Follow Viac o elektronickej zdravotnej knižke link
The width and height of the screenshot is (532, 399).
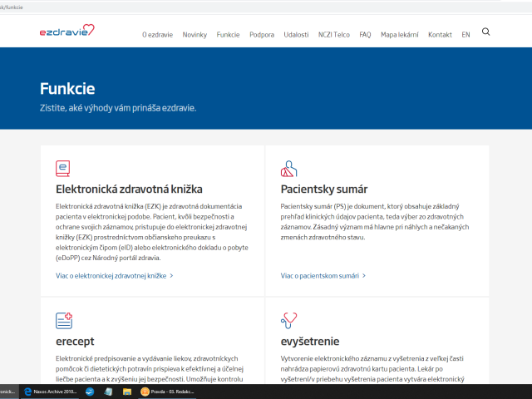coord(115,276)
